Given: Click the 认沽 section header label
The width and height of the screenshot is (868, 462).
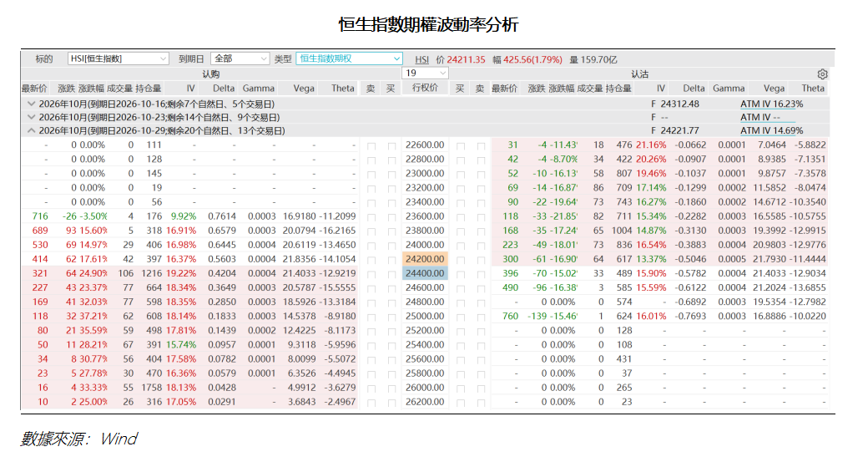Looking at the screenshot, I should (x=639, y=74).
